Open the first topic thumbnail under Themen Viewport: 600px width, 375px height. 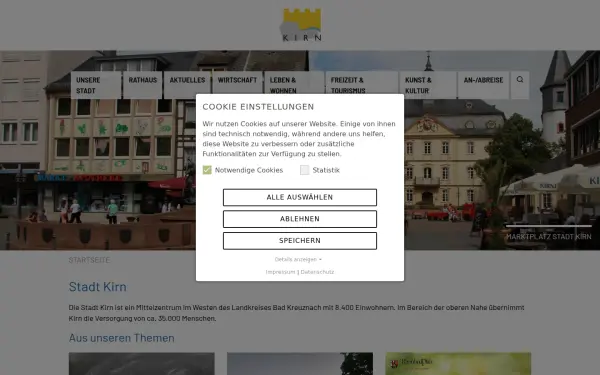coord(142,364)
